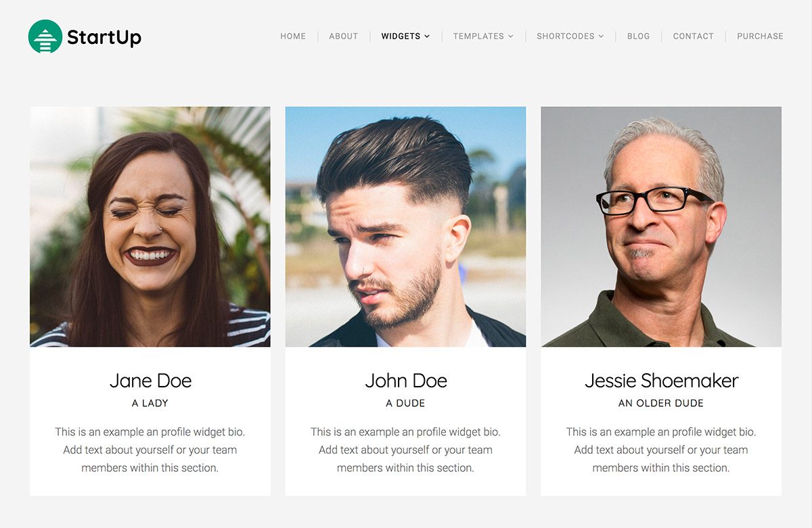This screenshot has width=812, height=528.
Task: Open the Home menu item
Action: click(293, 37)
